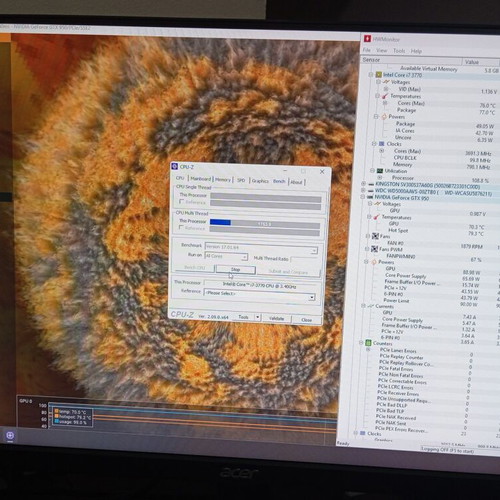Click the CPU Temperatures thermometer icon
This screenshot has width=500, height=500.
(x=385, y=96)
